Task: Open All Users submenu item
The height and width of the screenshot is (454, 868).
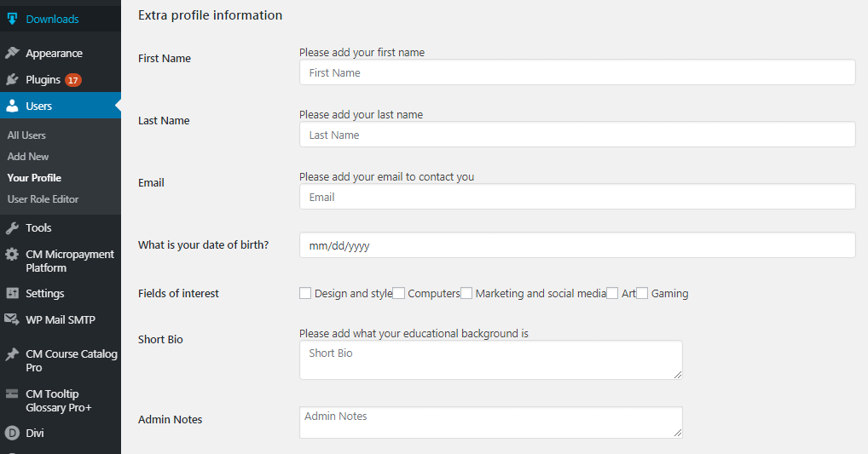Action: pos(26,135)
